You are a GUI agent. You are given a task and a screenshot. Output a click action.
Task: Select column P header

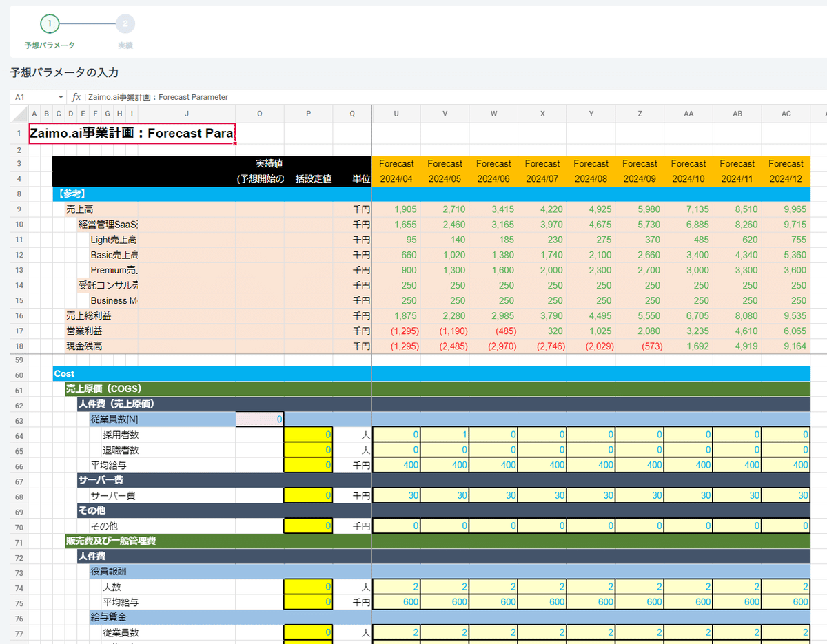pos(308,114)
